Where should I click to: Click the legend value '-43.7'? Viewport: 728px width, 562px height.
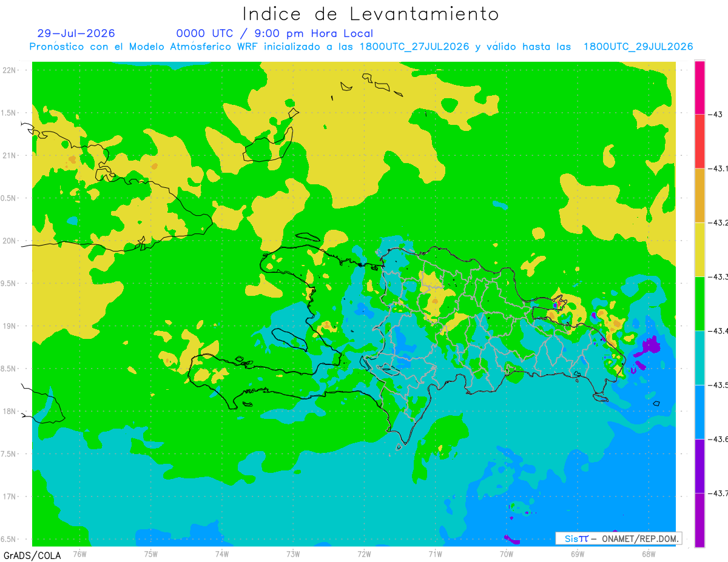[x=718, y=493]
